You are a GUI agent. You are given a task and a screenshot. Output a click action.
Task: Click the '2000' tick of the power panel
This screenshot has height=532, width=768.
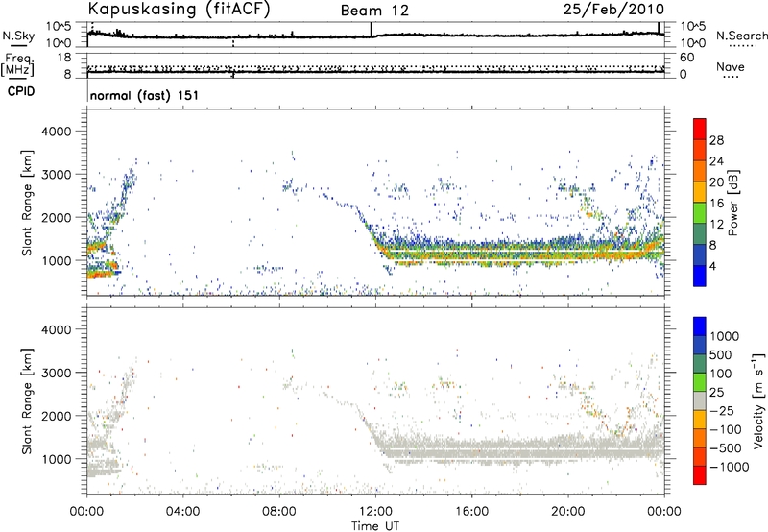click(56, 217)
